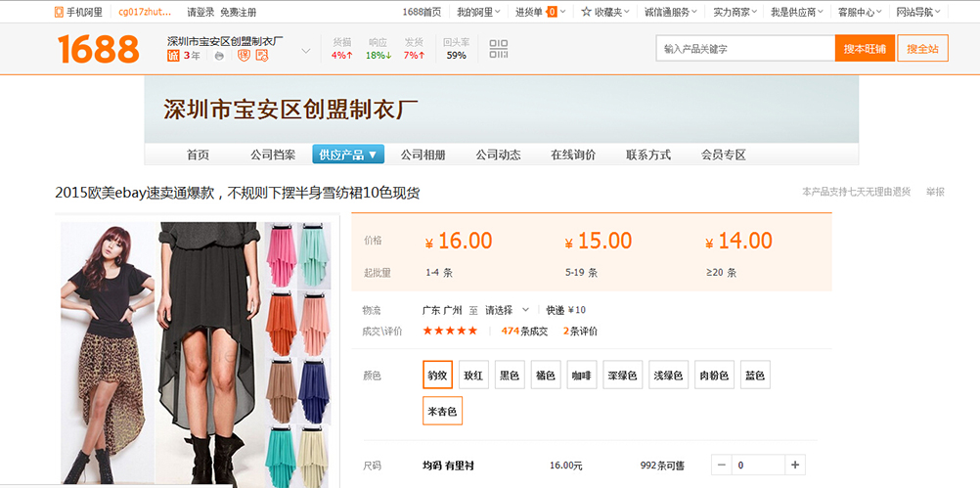Click the plus quantity button
The width and height of the screenshot is (980, 488).
pos(795,466)
